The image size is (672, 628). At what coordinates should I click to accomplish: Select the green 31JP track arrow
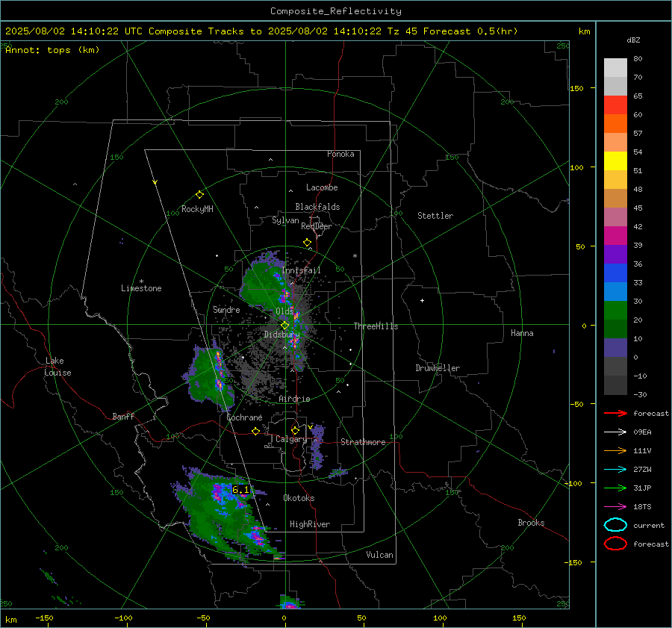click(615, 488)
